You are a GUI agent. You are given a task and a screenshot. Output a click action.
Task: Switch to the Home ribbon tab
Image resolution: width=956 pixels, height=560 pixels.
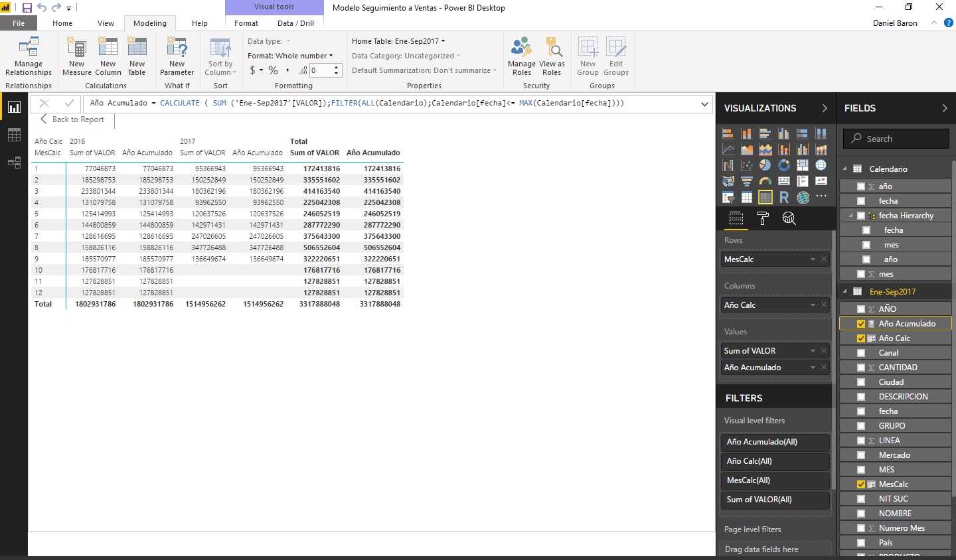tap(62, 23)
